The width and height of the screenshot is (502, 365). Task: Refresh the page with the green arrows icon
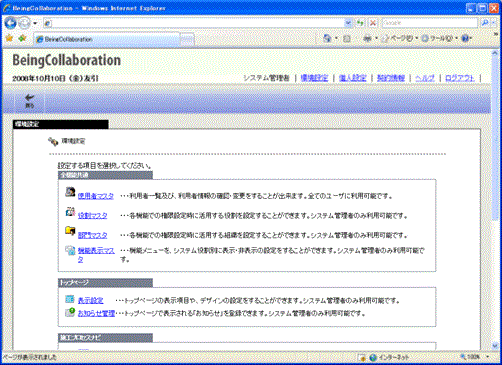pyautogui.click(x=360, y=23)
